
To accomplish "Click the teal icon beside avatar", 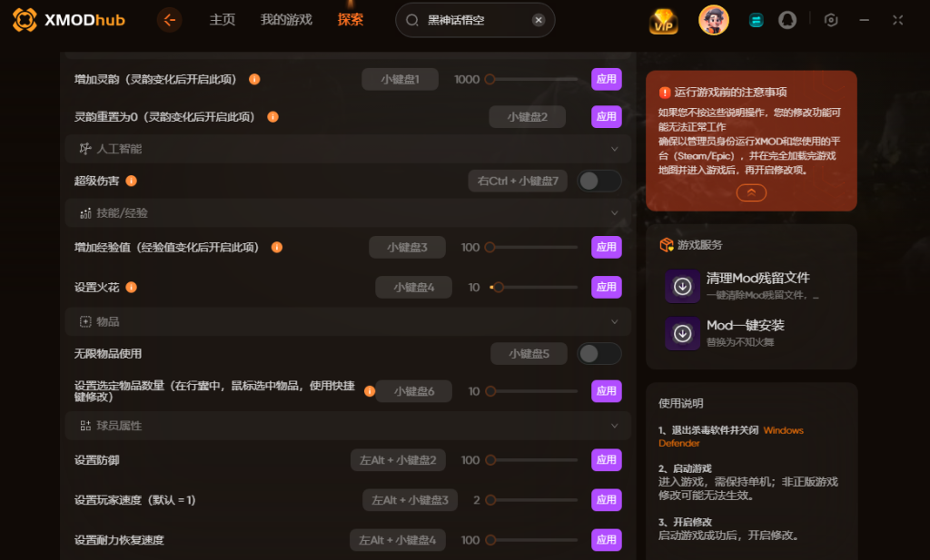I will pos(756,21).
